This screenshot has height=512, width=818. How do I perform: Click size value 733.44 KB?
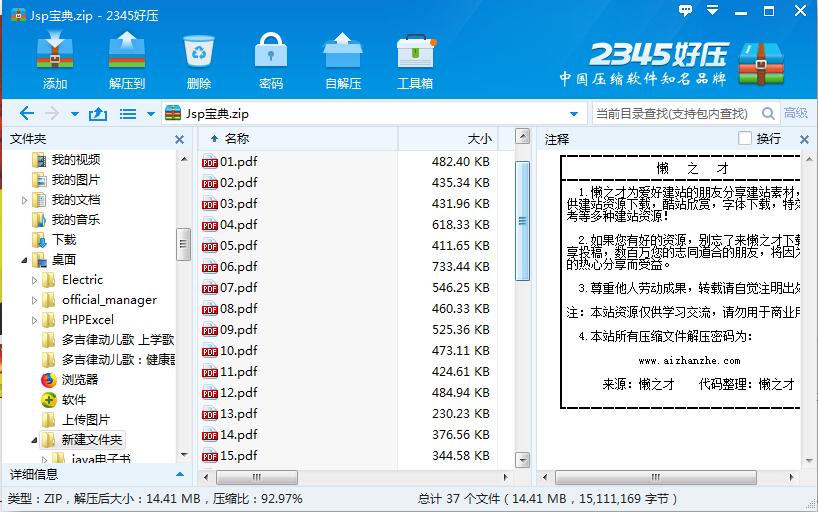coord(461,267)
